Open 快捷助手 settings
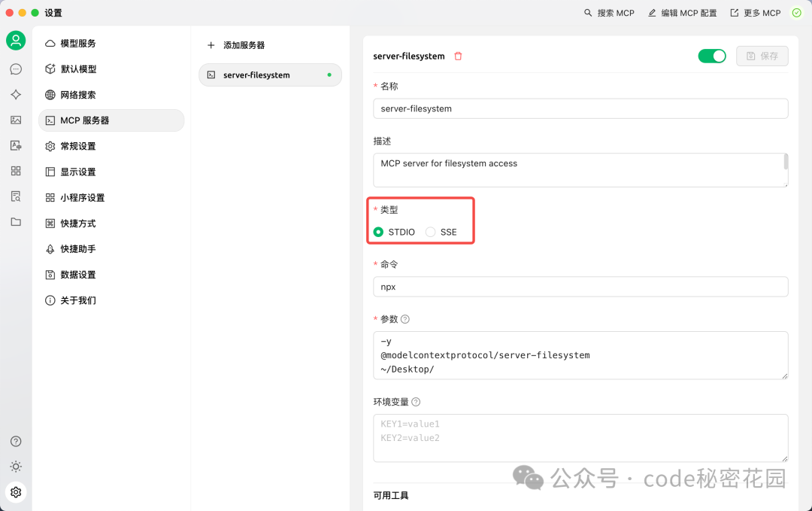The height and width of the screenshot is (511, 812). coord(111,249)
